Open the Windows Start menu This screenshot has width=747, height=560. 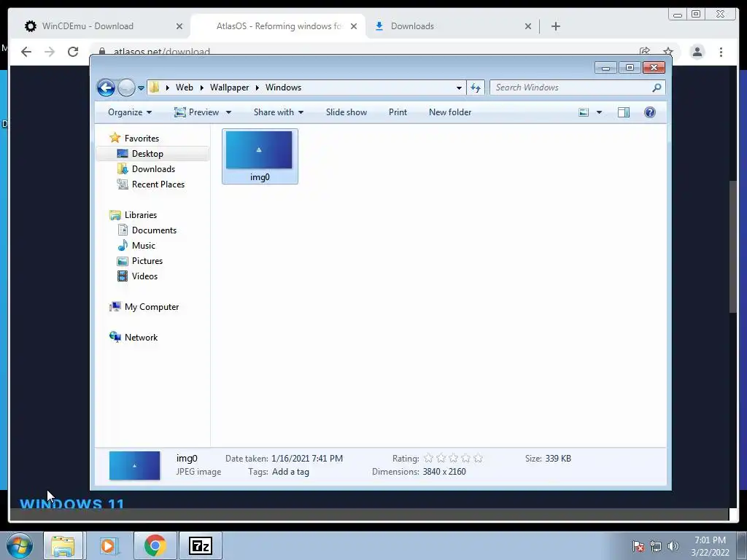tap(20, 546)
